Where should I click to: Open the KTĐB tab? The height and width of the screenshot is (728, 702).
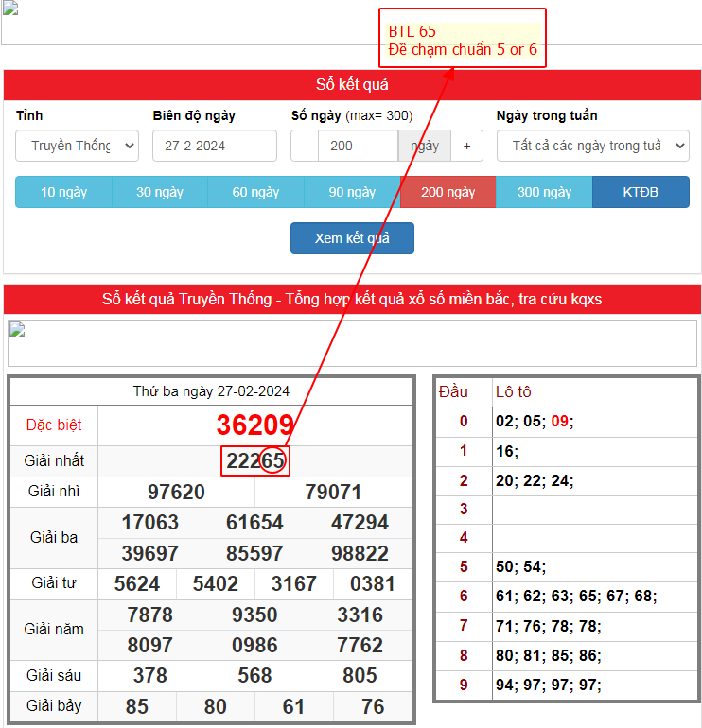tap(641, 192)
